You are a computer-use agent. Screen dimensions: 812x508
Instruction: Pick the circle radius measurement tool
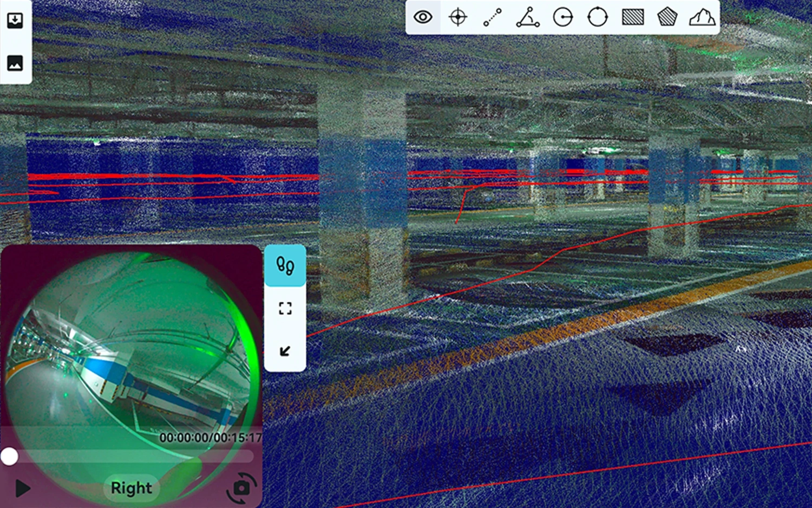[563, 17]
